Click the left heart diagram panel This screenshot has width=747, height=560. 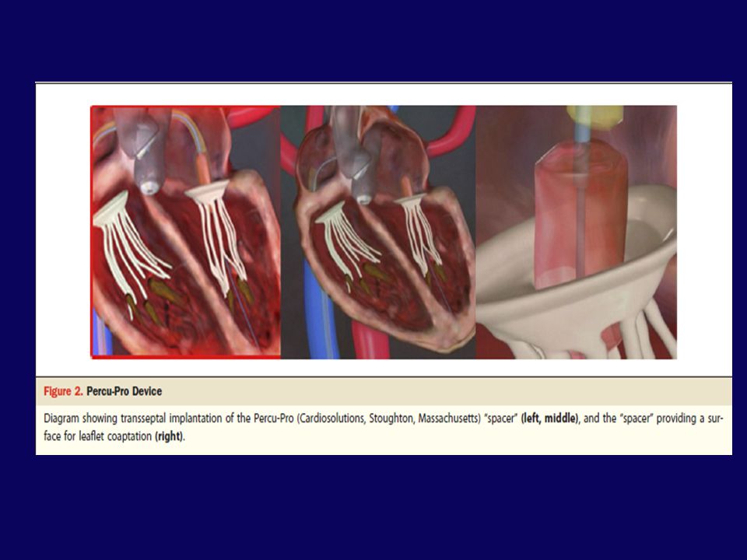coord(186,232)
